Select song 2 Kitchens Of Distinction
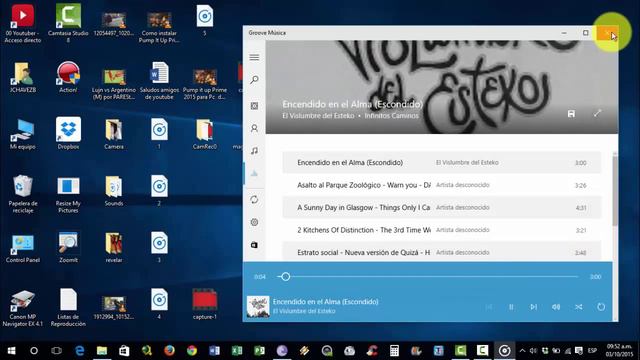This screenshot has height=360, width=640. 442,230
